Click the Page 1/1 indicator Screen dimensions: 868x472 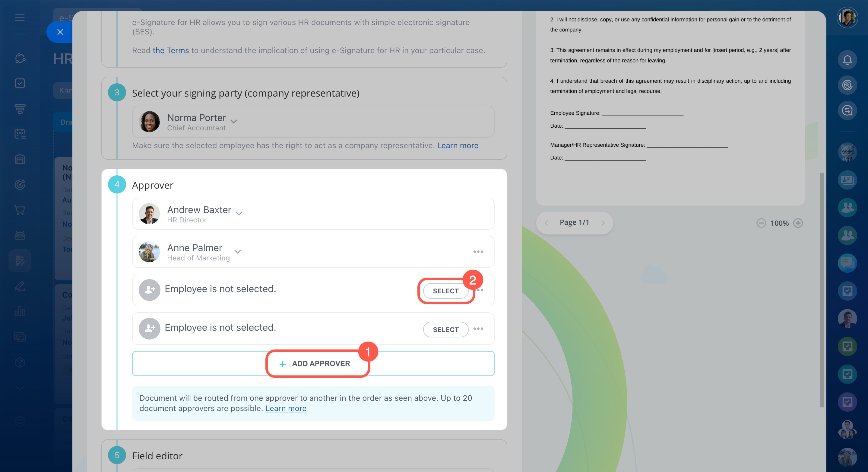pyautogui.click(x=574, y=222)
